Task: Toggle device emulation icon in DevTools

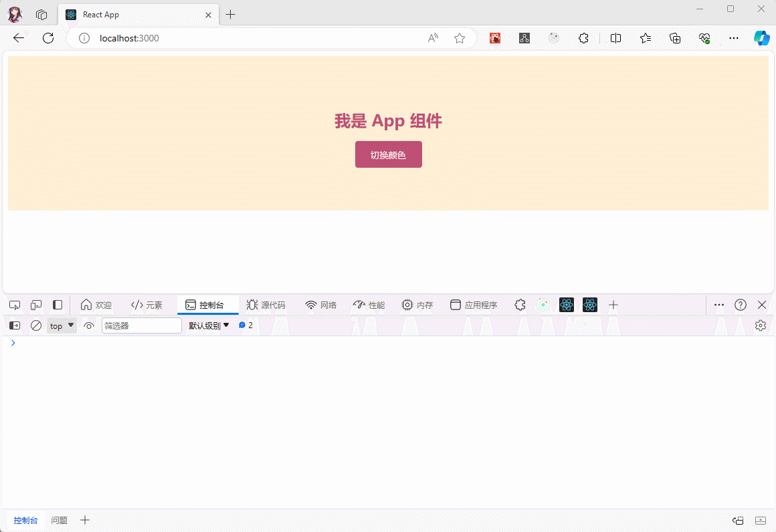Action: [x=36, y=305]
